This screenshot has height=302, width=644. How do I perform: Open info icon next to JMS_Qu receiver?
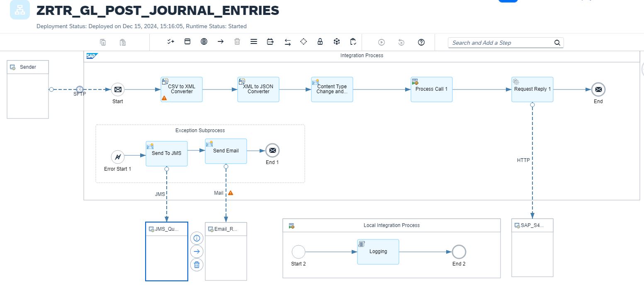pos(197,238)
